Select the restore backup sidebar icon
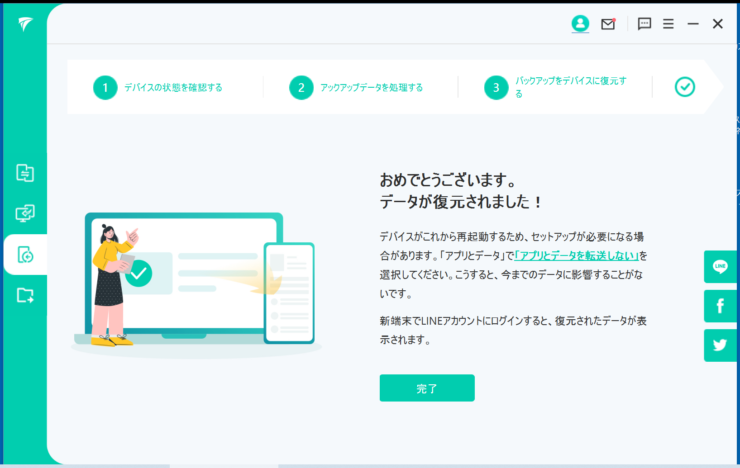Image resolution: width=740 pixels, height=468 pixels. click(25, 255)
